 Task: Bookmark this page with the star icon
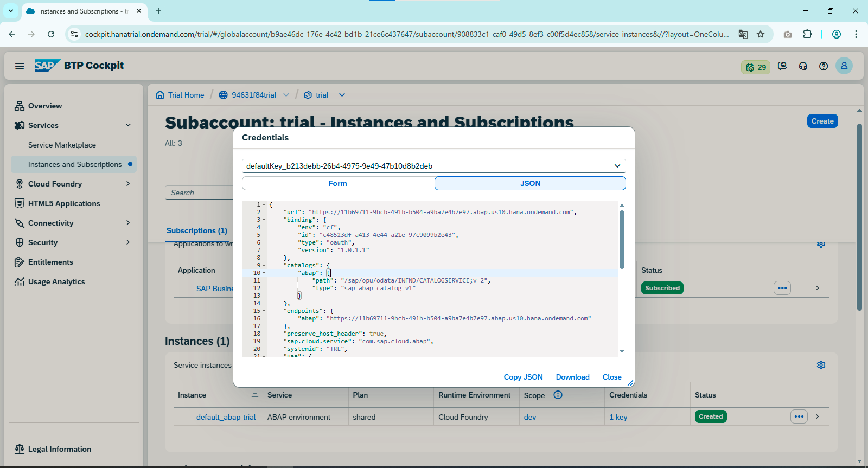coord(761,34)
